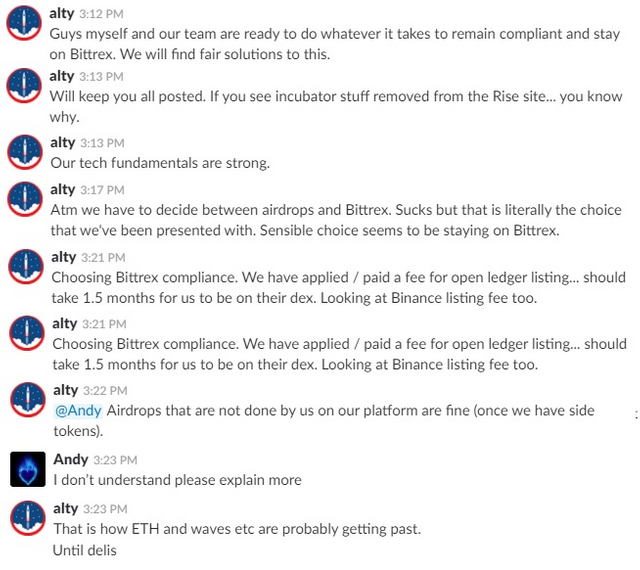The width and height of the screenshot is (640, 570).
Task: Click the message text 'I don't understand please explain more'
Action: [178, 480]
